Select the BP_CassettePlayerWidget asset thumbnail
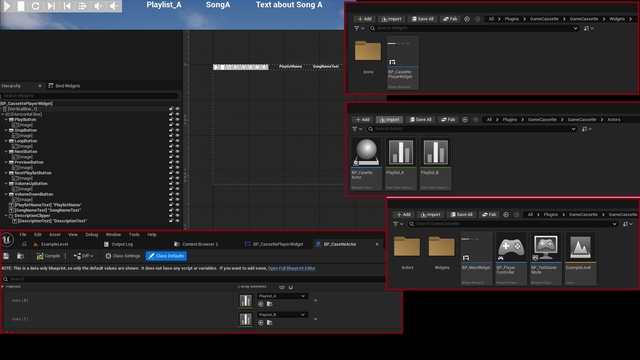Screen dimensions: 640x360 402,63
